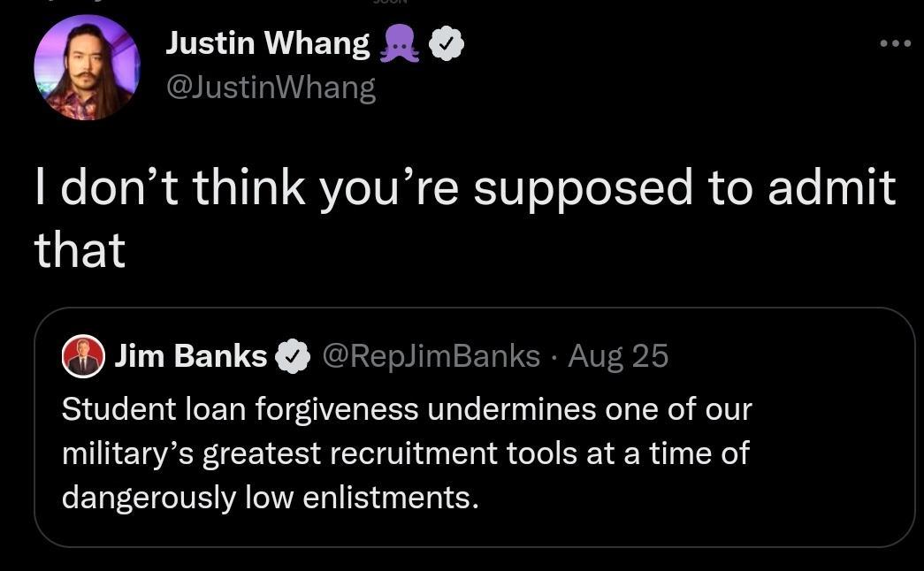Expand the quoted Jim Banks tweet
Image resolution: width=924 pixels, height=571 pixels.
point(473,424)
